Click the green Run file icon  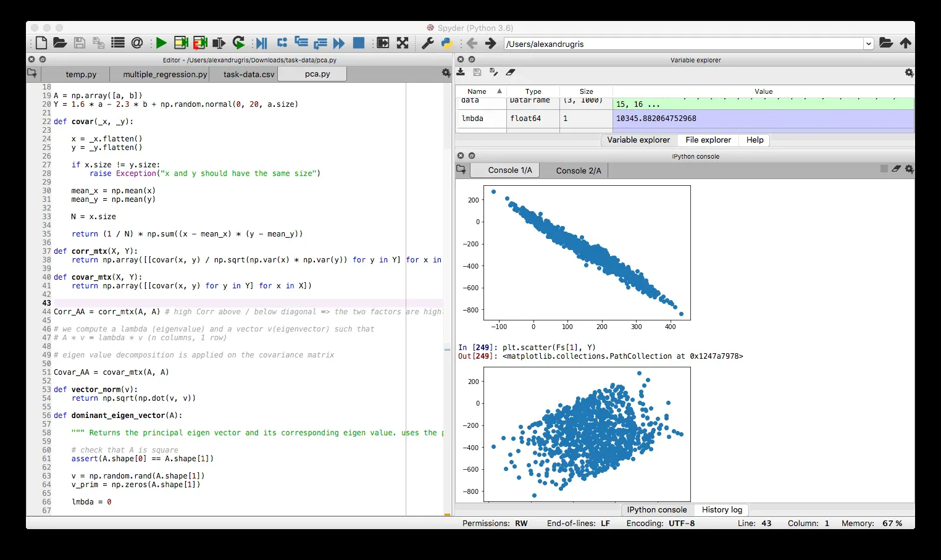click(161, 43)
